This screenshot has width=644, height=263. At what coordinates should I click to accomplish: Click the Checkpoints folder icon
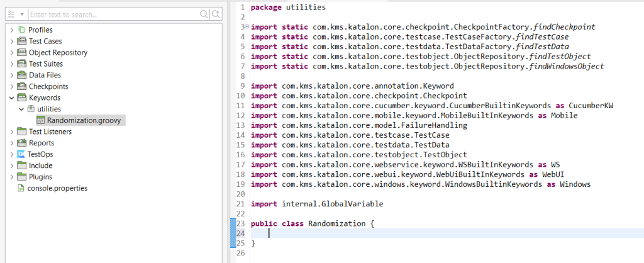(x=22, y=87)
